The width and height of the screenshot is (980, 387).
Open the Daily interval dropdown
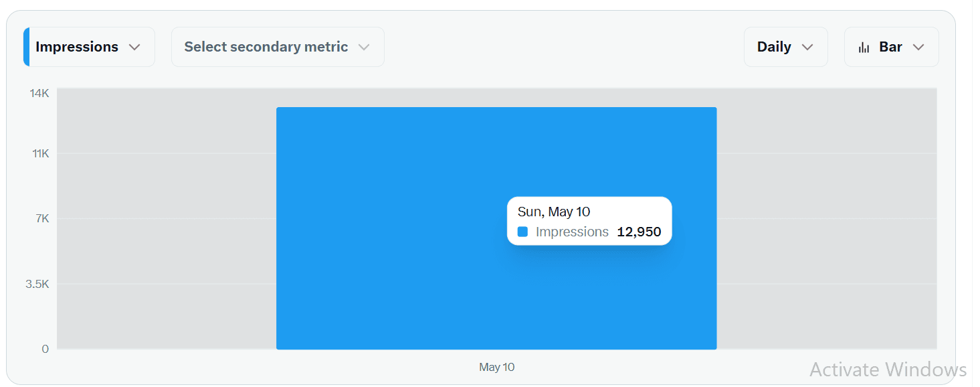point(785,47)
